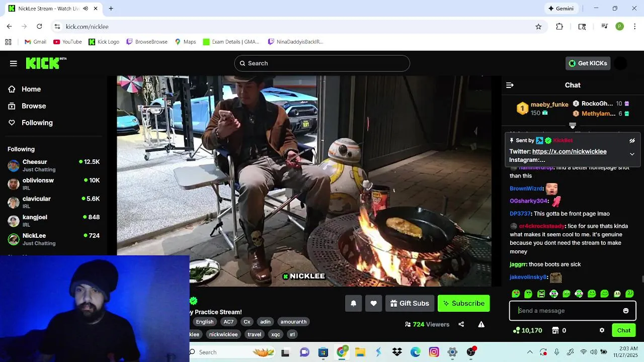Click username DP3737 in chat

520,214
